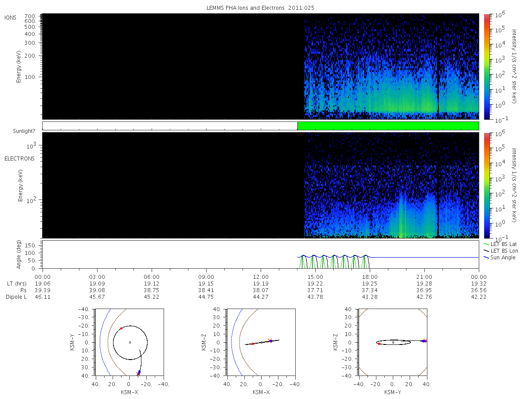Screen dimensions: 532x399
Task: Select the LT value 19.06
Action: (x=43, y=284)
